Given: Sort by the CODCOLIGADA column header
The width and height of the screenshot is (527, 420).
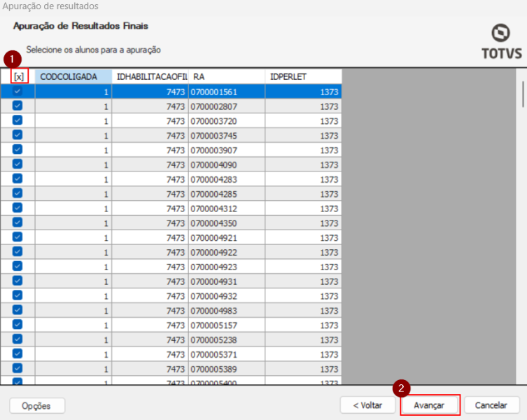Looking at the screenshot, I should coord(73,76).
